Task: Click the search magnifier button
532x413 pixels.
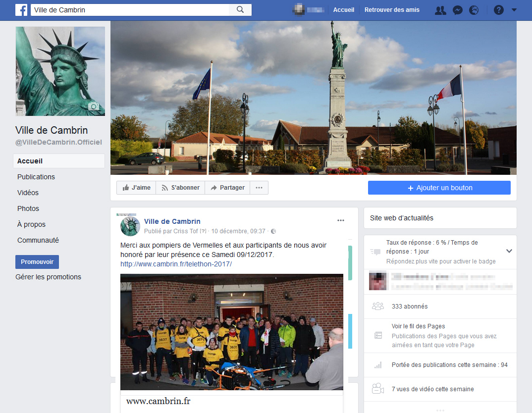Action: tap(240, 10)
